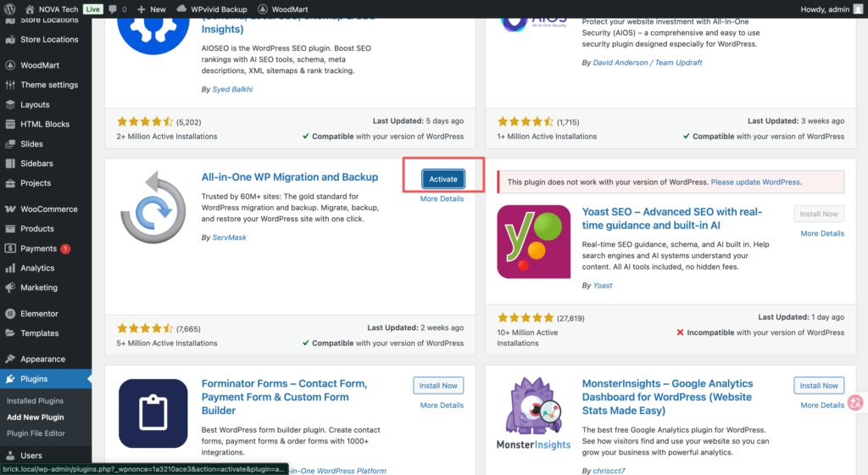Select Add New Plugin submenu item
Viewport: 868px width, 475px height.
coord(36,416)
